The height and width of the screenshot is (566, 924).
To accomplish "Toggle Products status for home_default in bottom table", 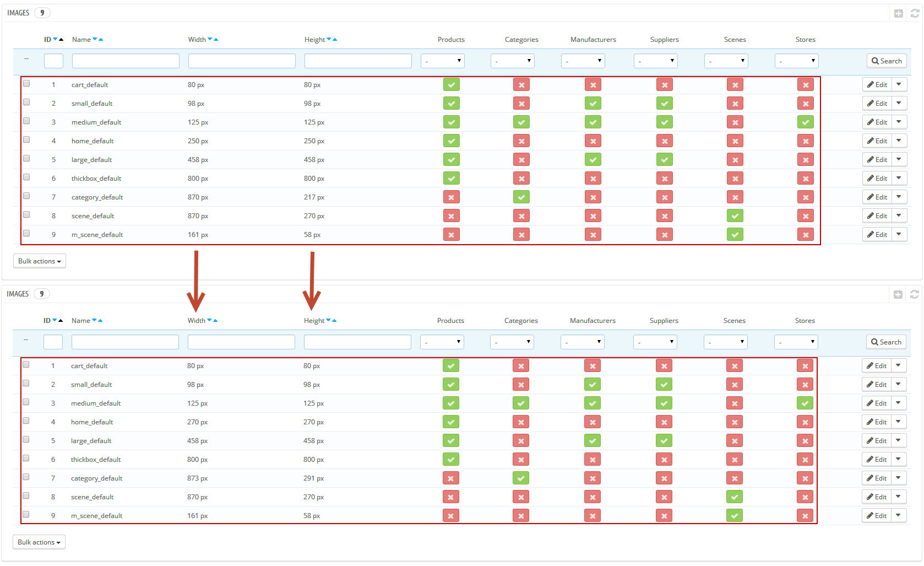I will click(x=450, y=422).
